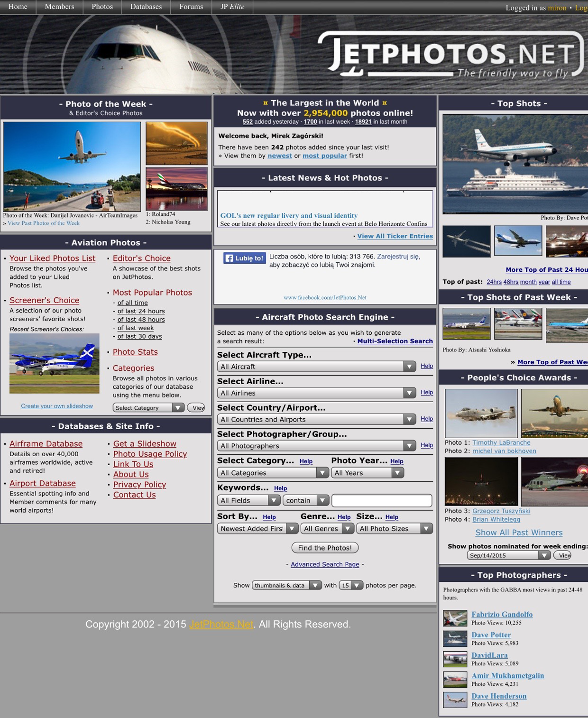Open the Advanced Search Page link
Screen dimensions: 588x718
point(325,564)
